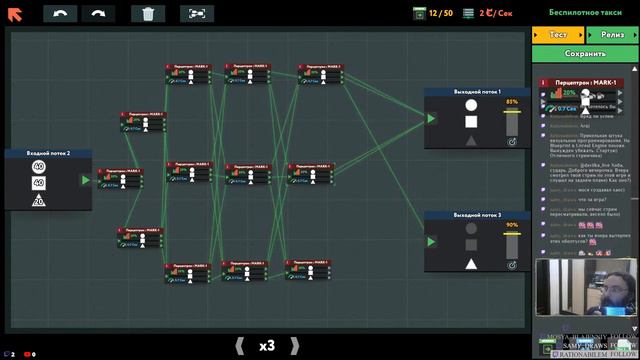Select the square labeled 40 in Входной поток 2
The width and height of the screenshot is (640, 360).
[x=39, y=183]
